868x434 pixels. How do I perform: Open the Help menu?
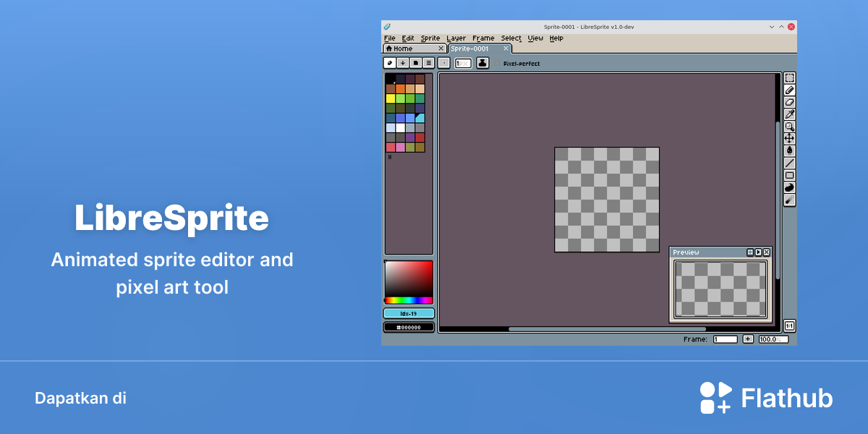(x=556, y=38)
